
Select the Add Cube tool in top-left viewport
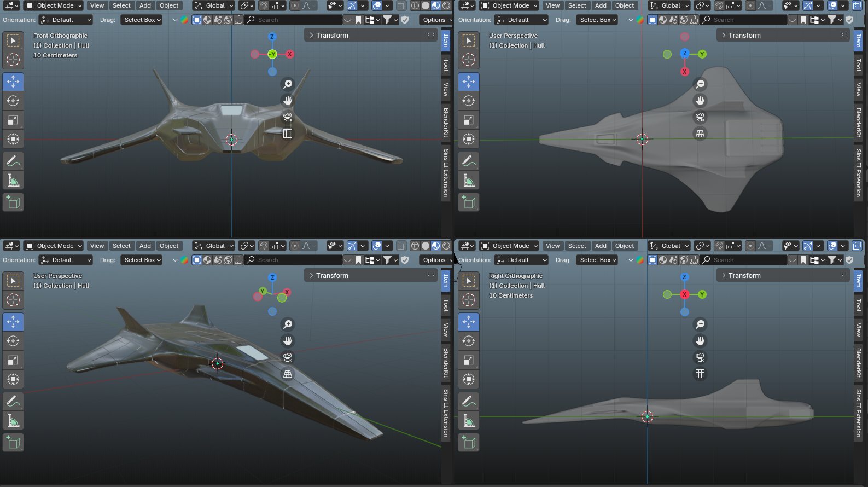(13, 202)
